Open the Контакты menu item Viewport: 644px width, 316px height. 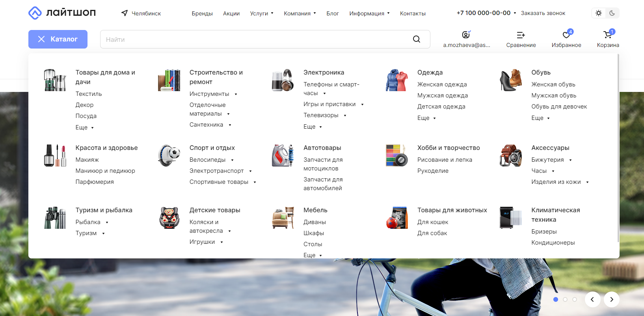(x=413, y=13)
